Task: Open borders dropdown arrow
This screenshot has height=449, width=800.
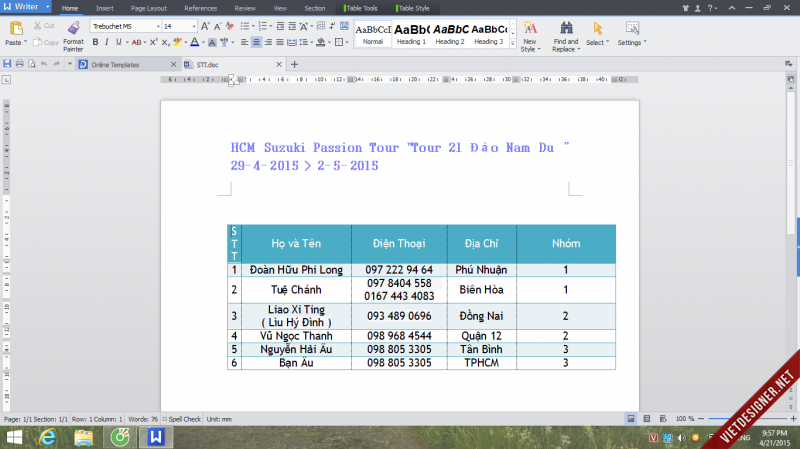Action: [347, 42]
